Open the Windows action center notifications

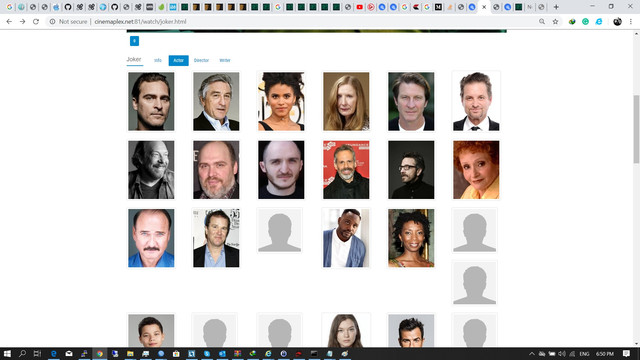(x=627, y=353)
